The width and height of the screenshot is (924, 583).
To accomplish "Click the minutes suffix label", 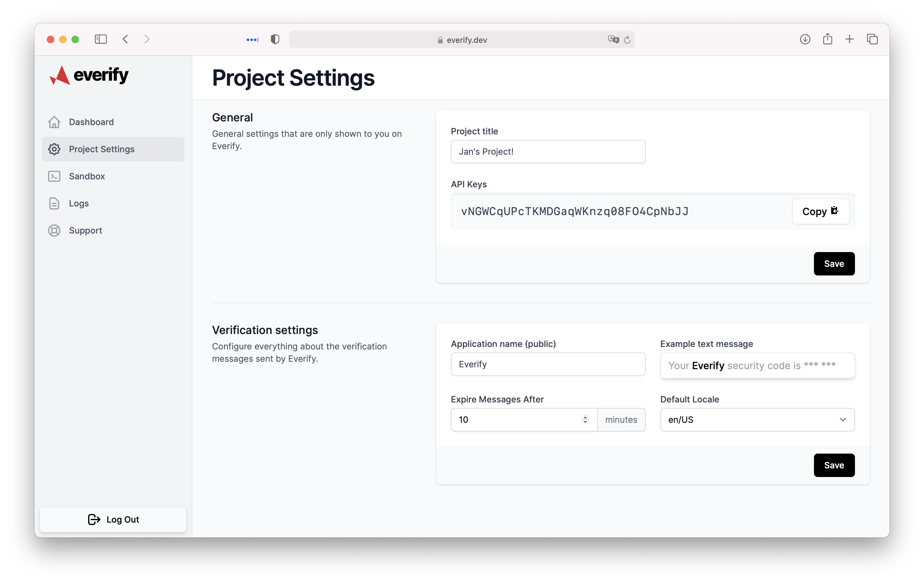I will [621, 420].
